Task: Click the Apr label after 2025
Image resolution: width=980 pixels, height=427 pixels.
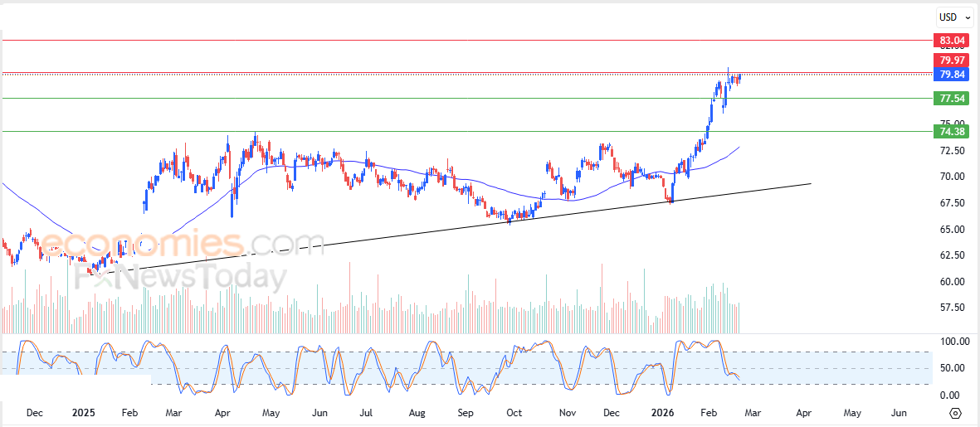Action: 223,413
